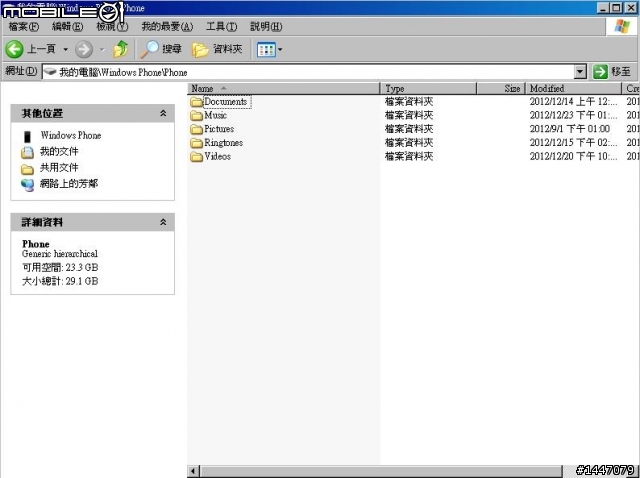Expand the address bar dropdown arrow

click(x=580, y=72)
